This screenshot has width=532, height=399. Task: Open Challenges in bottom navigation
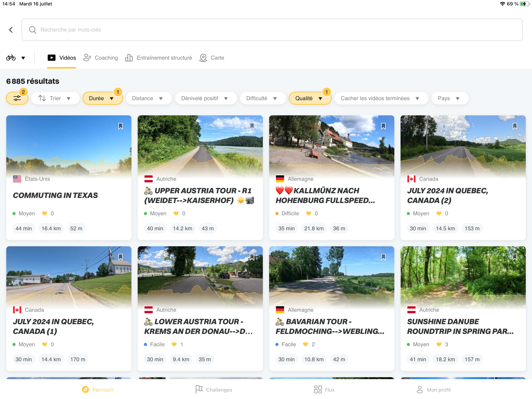[214, 390]
